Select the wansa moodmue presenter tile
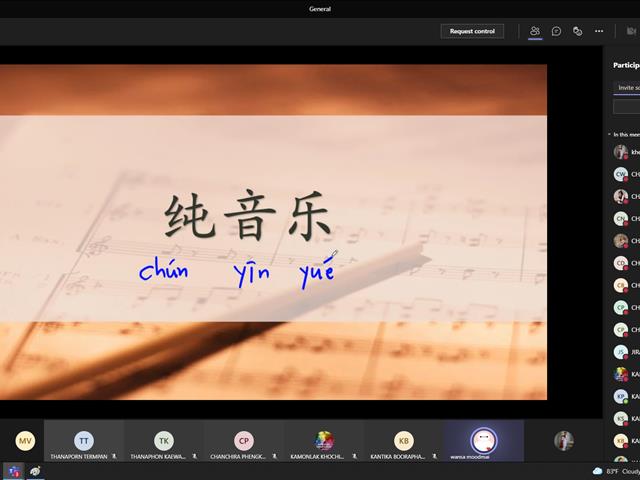Image resolution: width=640 pixels, height=480 pixels. point(484,441)
